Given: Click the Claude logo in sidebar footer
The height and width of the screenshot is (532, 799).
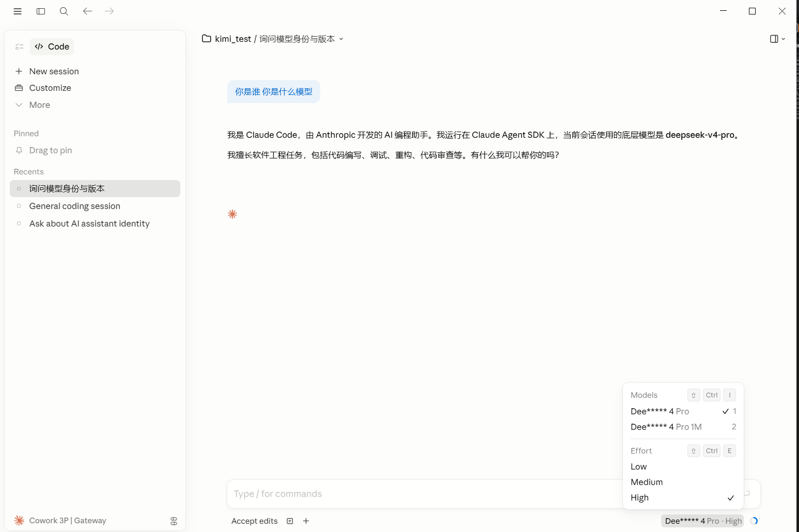Looking at the screenshot, I should pyautogui.click(x=20, y=521).
